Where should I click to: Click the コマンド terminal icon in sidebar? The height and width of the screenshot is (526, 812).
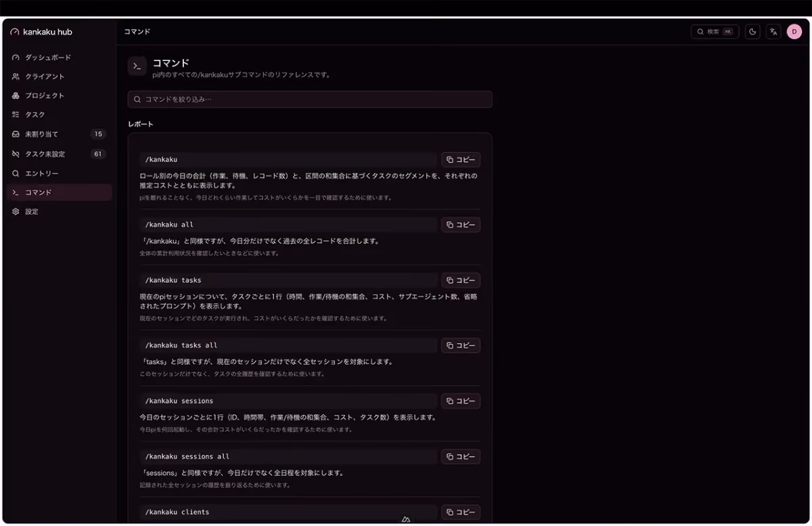point(16,192)
